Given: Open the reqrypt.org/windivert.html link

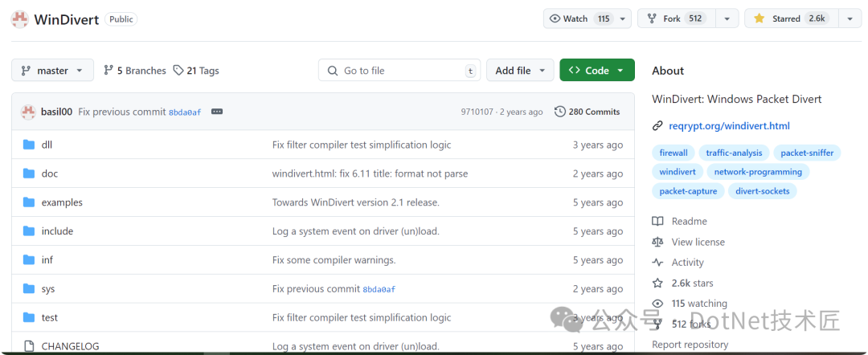Looking at the screenshot, I should pos(729,126).
